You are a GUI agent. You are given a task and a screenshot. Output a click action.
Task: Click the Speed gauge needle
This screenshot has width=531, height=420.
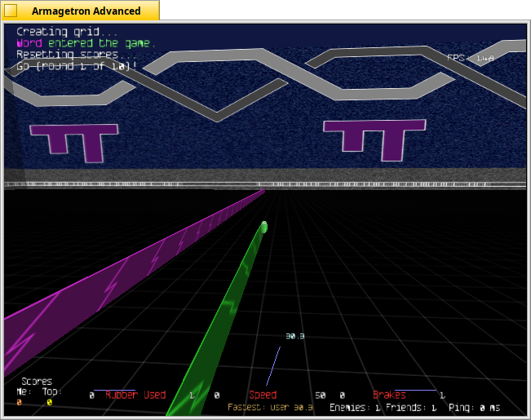tap(273, 366)
